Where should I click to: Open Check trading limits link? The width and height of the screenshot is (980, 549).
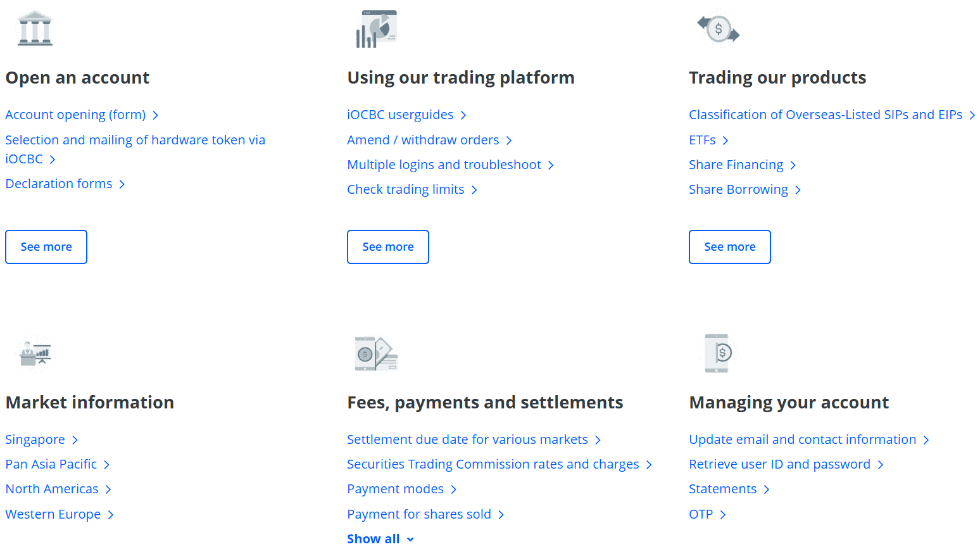[x=405, y=189]
